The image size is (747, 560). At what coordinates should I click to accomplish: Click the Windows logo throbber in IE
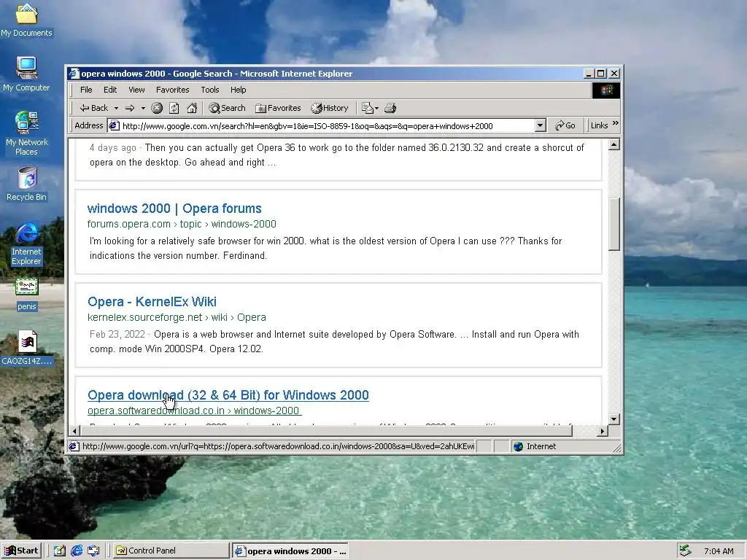pyautogui.click(x=606, y=90)
